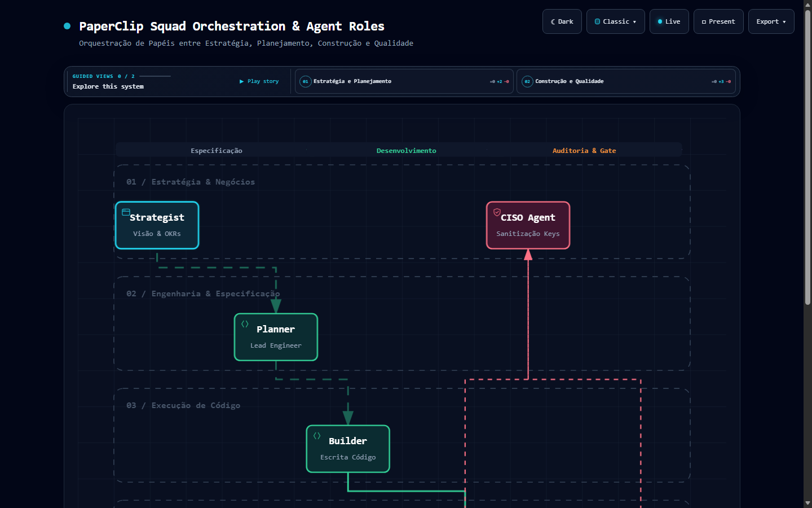This screenshot has width=812, height=508.
Task: Click the Builder node code icon
Action: (317, 436)
